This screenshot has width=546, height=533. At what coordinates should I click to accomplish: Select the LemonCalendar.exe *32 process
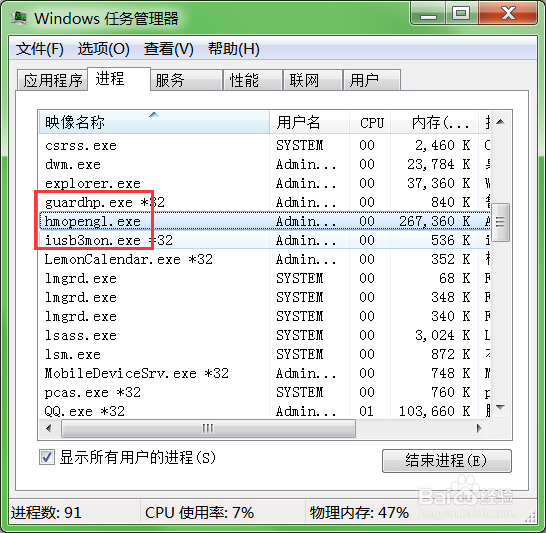pyautogui.click(x=265, y=259)
